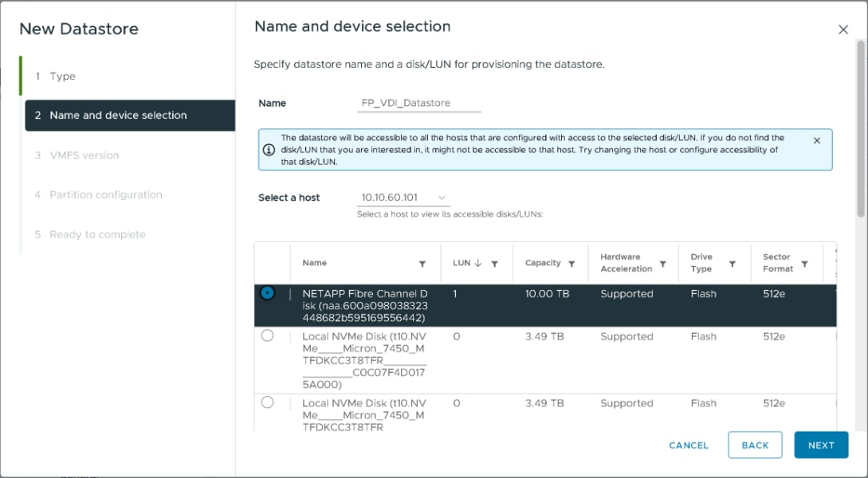Open step 2 Name and device selection
Screen dimensions: 868x478
pos(130,115)
